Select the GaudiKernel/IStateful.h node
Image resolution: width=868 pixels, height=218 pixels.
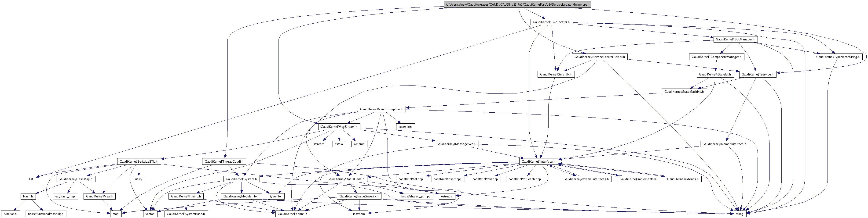coord(715,74)
